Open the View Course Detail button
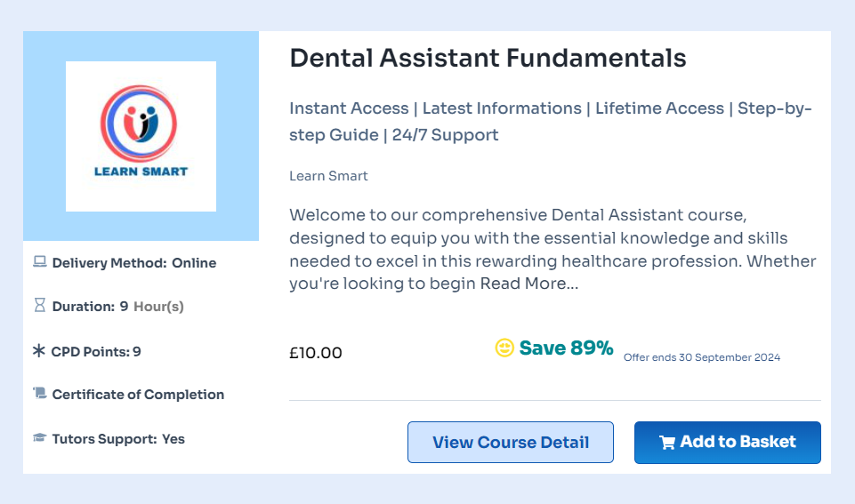 [x=511, y=443]
